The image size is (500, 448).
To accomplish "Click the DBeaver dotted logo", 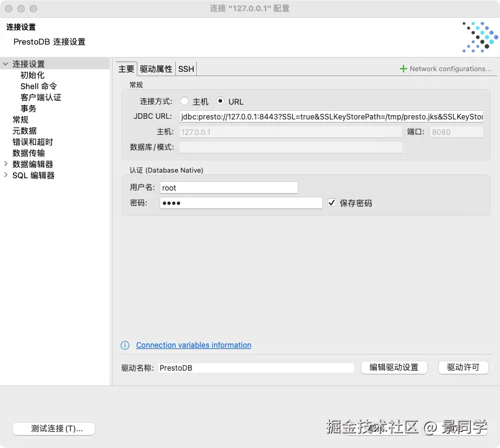I will coord(480,37).
